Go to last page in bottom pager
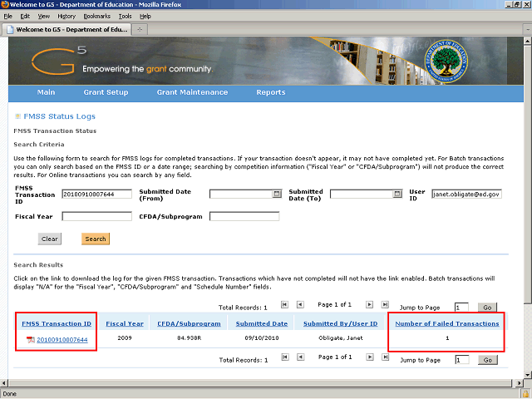 point(385,357)
